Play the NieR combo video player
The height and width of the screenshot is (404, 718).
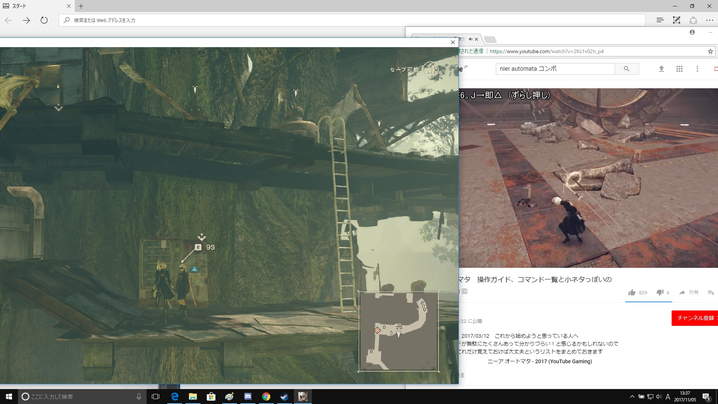[x=588, y=178]
